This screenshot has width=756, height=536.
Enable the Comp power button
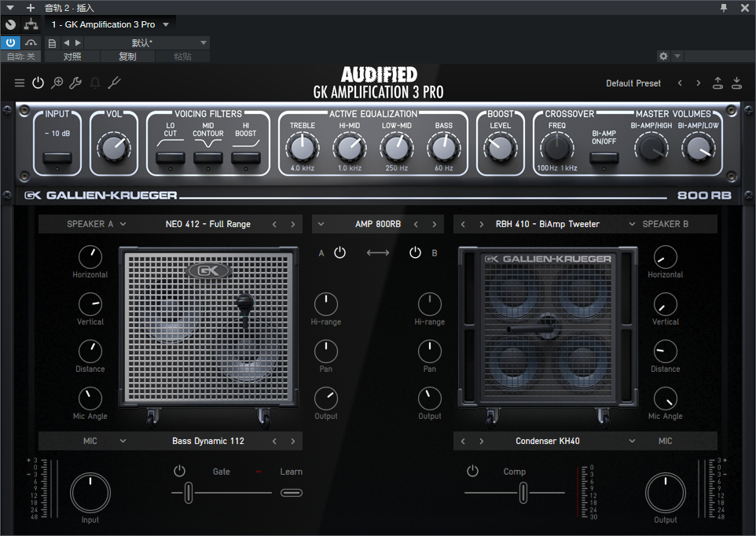click(x=472, y=471)
